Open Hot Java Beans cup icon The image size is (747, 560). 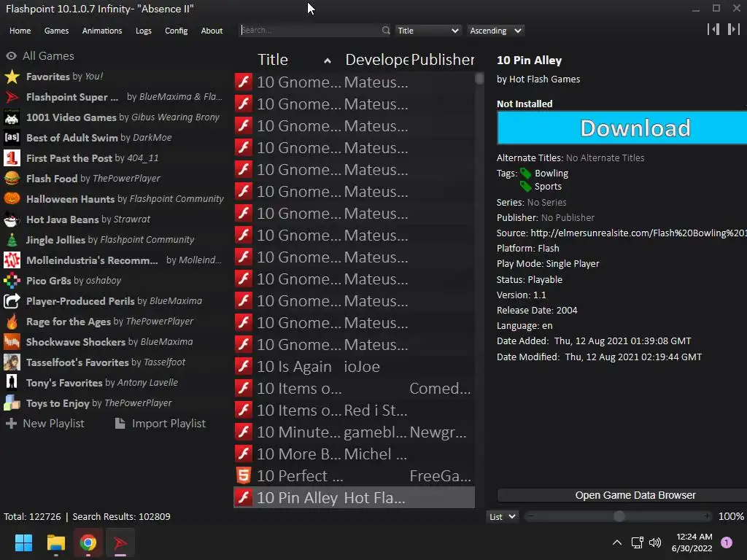pyautogui.click(x=12, y=219)
